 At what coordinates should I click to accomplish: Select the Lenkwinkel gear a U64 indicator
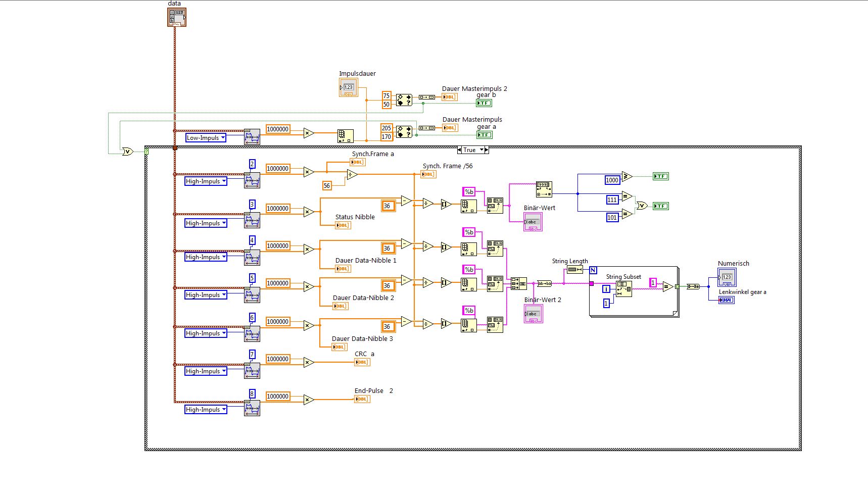point(727,300)
